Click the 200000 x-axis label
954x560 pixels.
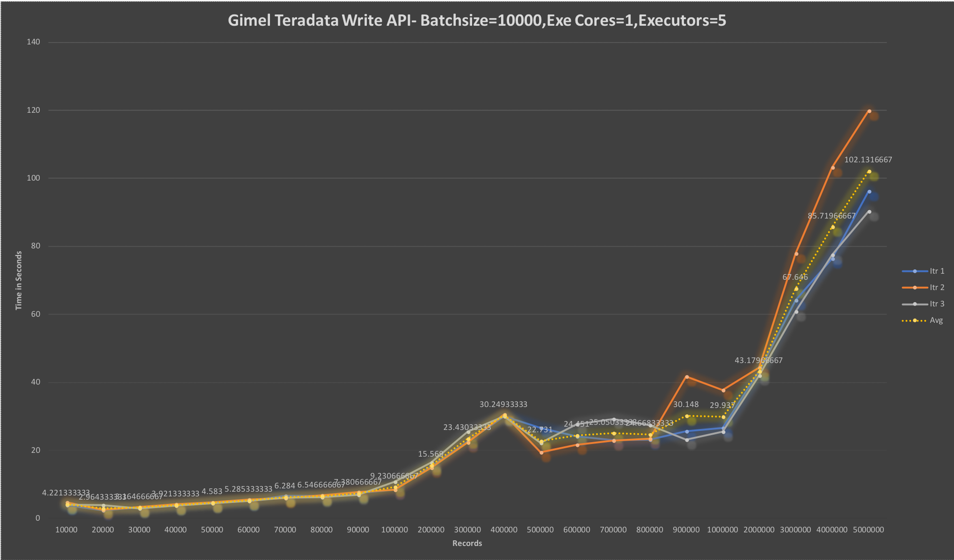point(431,530)
